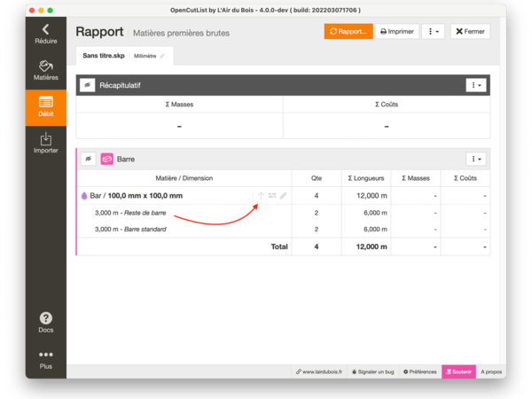Toggle visibility of the Récapitulatif section
The height and width of the screenshot is (399, 532).
(88, 85)
